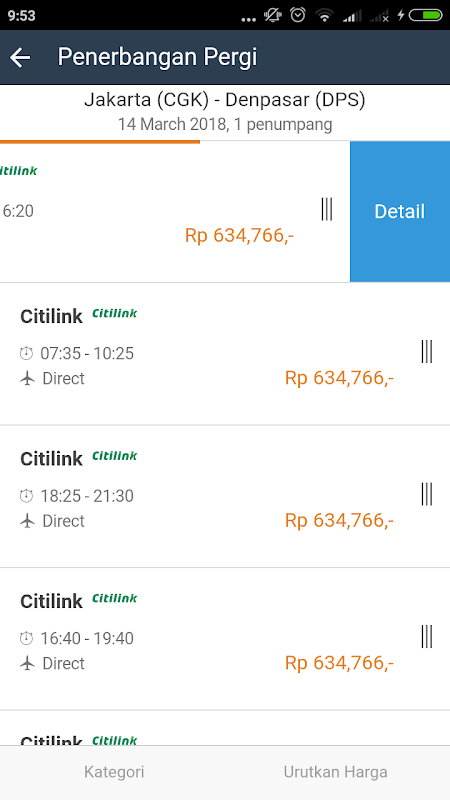Select Citilink flight departing 07:35
The width and height of the screenshot is (450, 800).
tap(225, 354)
